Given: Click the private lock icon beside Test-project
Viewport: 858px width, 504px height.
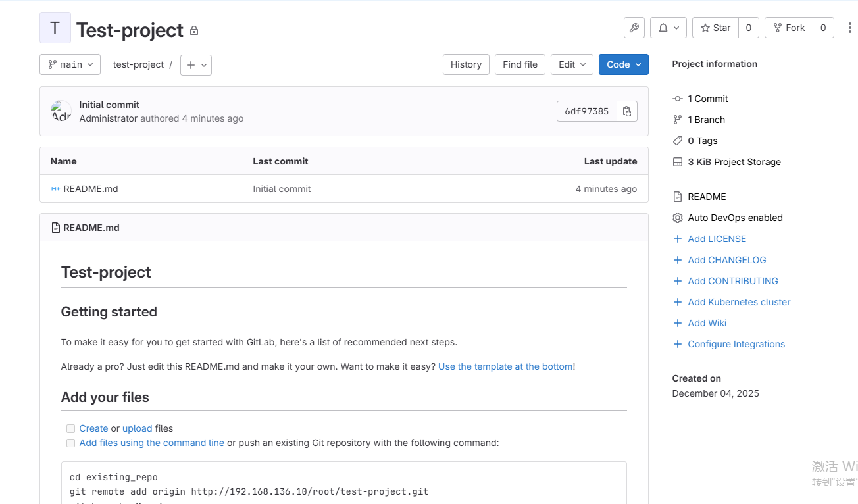Looking at the screenshot, I should (x=194, y=30).
